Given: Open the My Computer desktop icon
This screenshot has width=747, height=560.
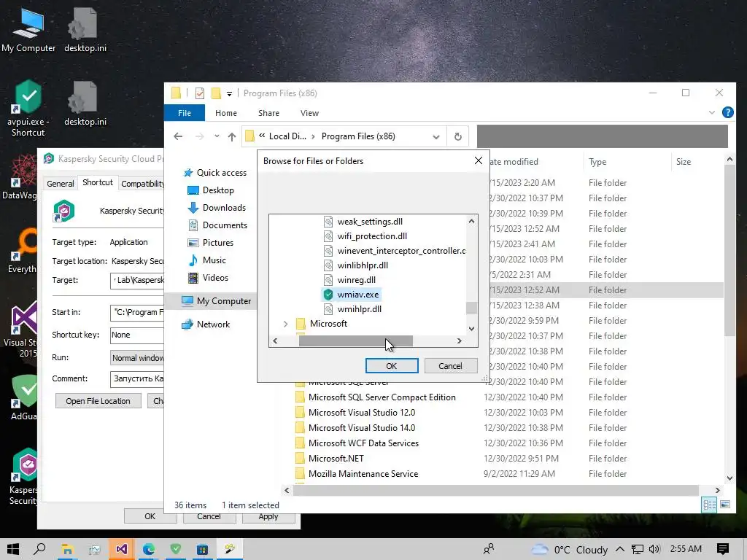Looking at the screenshot, I should (x=28, y=31).
